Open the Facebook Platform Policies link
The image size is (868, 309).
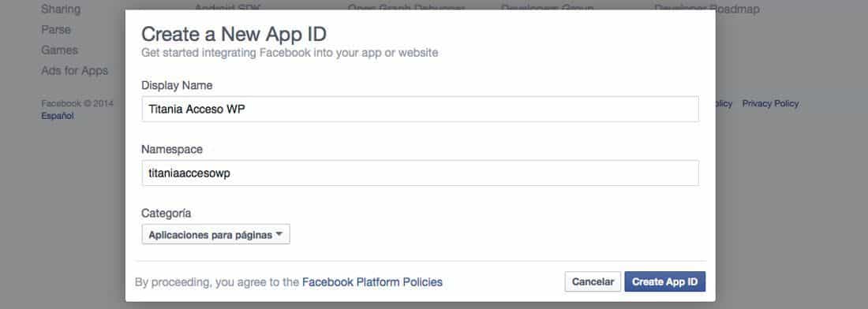click(x=372, y=282)
